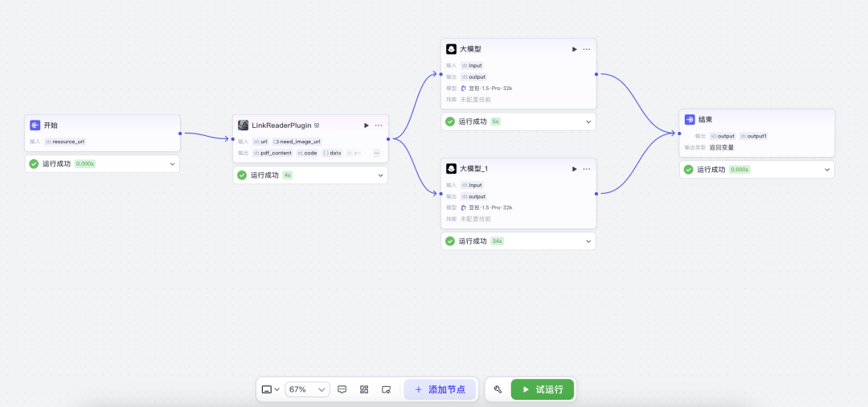868x407 pixels.
Task: Click the pdf_content output tag
Action: coord(272,153)
